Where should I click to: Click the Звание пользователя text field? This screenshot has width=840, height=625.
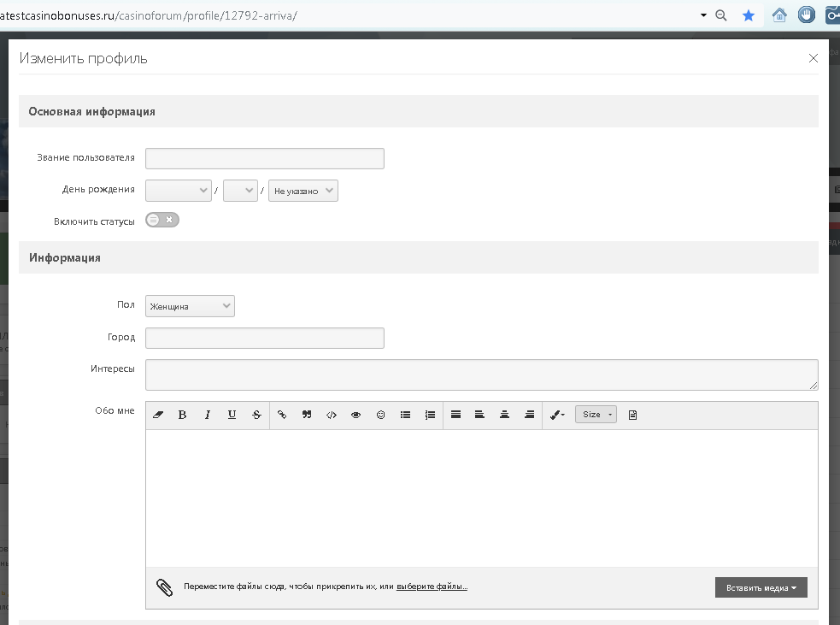tap(265, 158)
